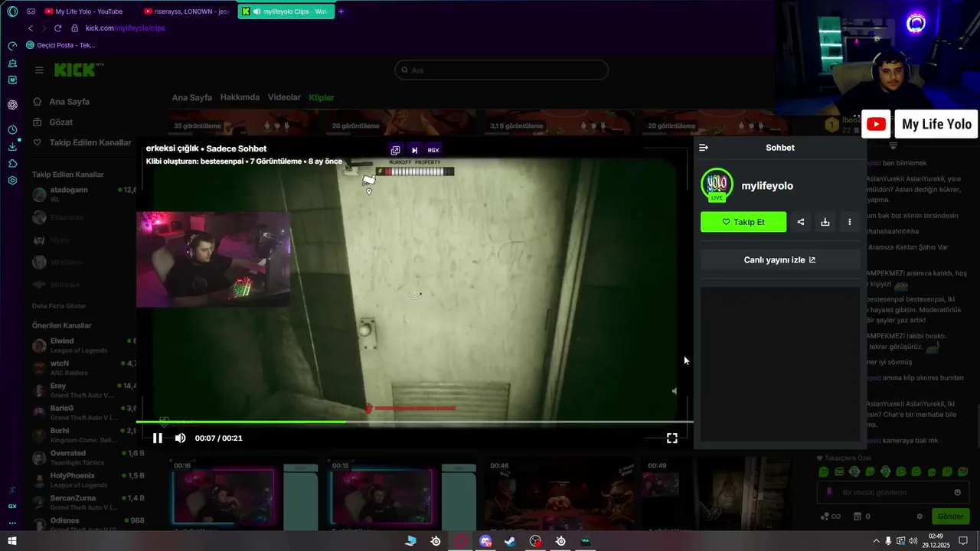Open the mylifeyolo channel avatar

(717, 184)
